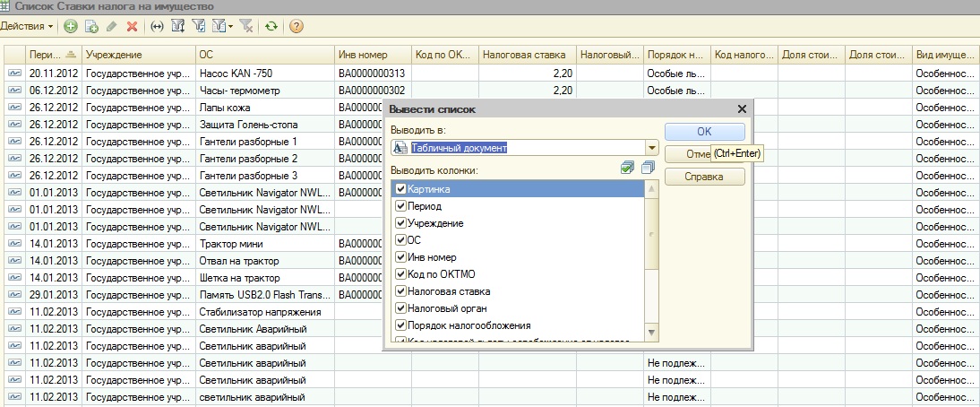This screenshot has width=980, height=407.
Task: Refresh the list with green arrows icon
Action: pos(271,27)
